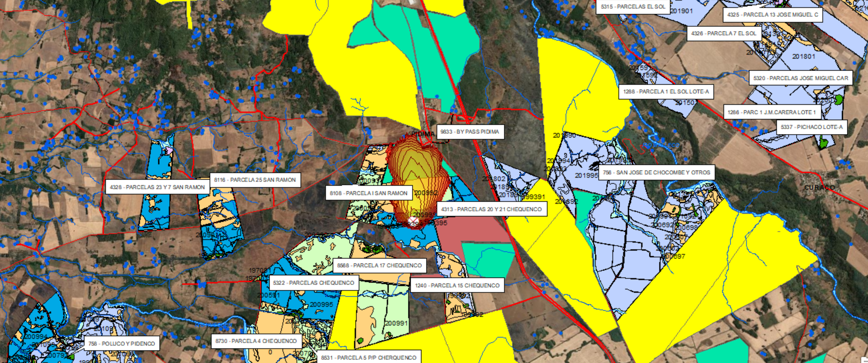Image resolution: width=868 pixels, height=363 pixels.
Task: Click the '4326 - PARCELA 7 EL SOL' label
Action: [724, 33]
